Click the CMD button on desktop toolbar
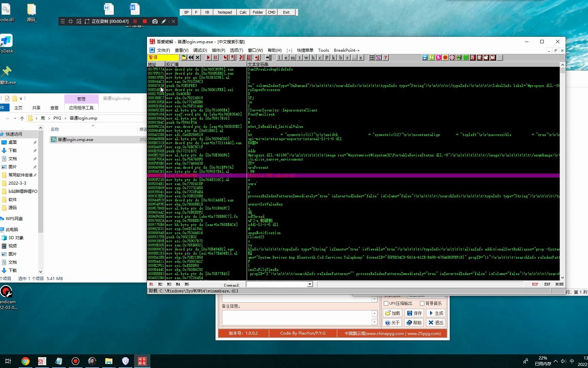Viewport: 588px width, 368px height. [272, 12]
